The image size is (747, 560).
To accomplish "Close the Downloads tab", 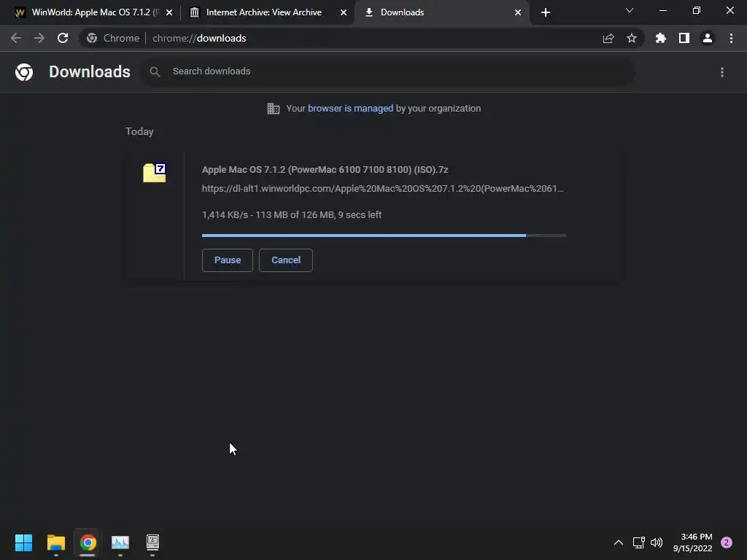I will point(518,12).
